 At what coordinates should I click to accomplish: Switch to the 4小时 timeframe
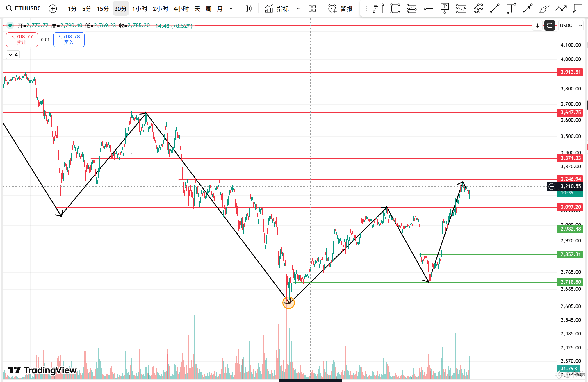(181, 9)
